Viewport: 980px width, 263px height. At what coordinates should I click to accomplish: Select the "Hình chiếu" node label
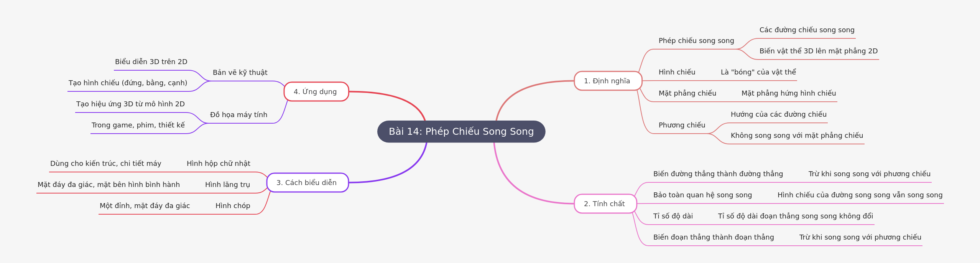point(677,72)
